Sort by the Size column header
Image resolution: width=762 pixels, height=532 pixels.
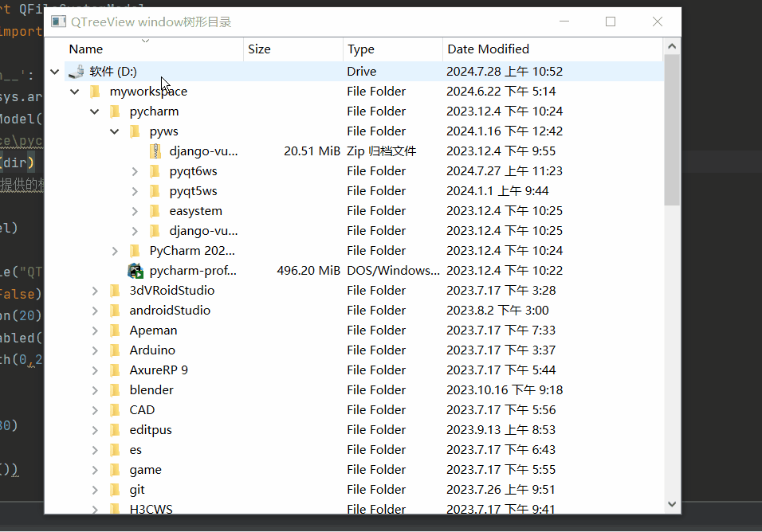(x=293, y=49)
